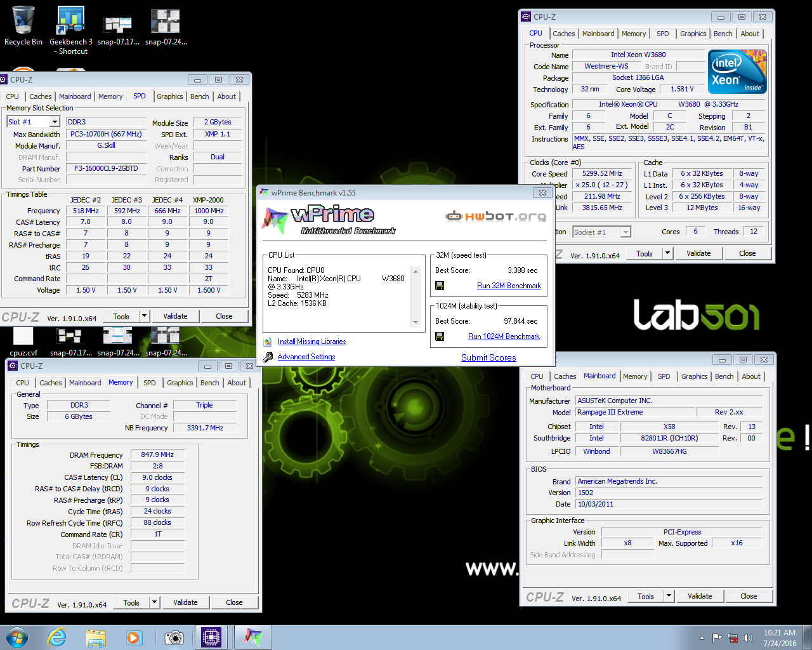Viewport: 812px width, 650px height.
Task: Click Tools button in the Mainboard window
Action: click(646, 596)
